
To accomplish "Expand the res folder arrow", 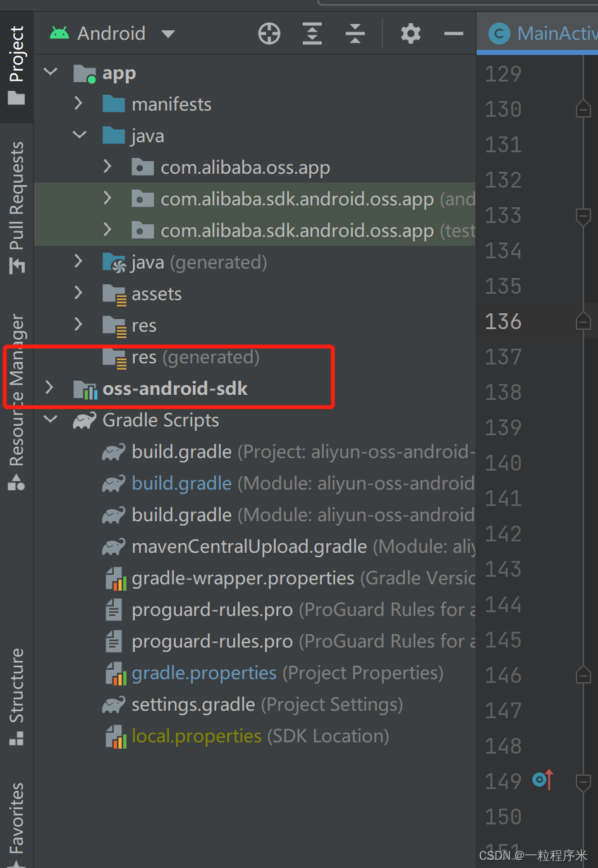I will (78, 324).
